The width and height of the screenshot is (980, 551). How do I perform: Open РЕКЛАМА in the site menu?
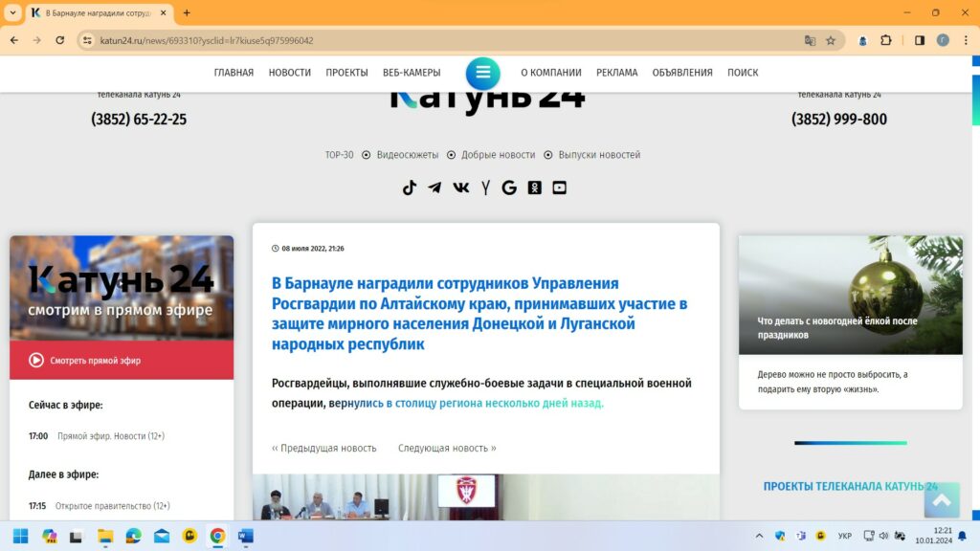pos(617,73)
